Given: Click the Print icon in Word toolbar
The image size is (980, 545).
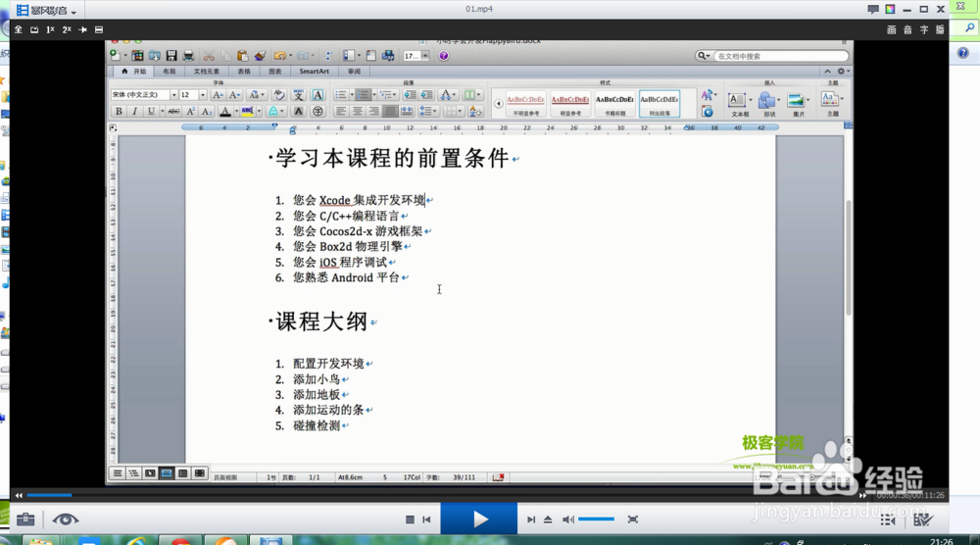Looking at the screenshot, I should tap(189, 56).
